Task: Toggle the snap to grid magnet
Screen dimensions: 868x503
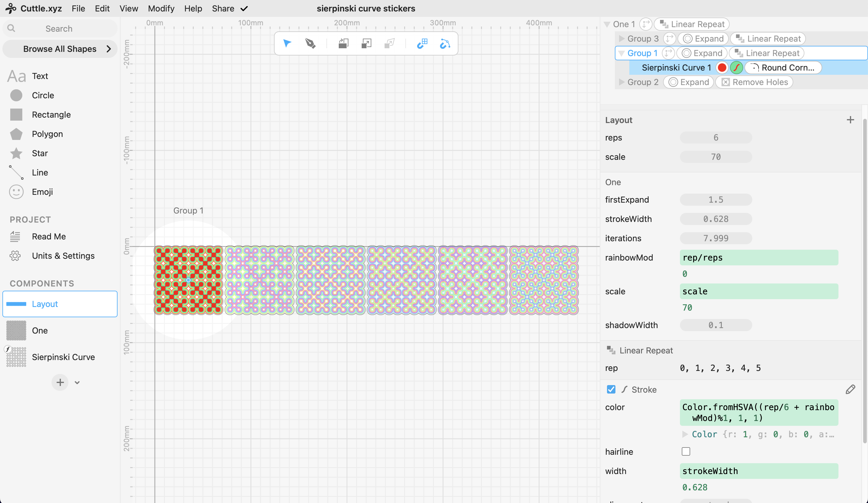Action: (422, 43)
